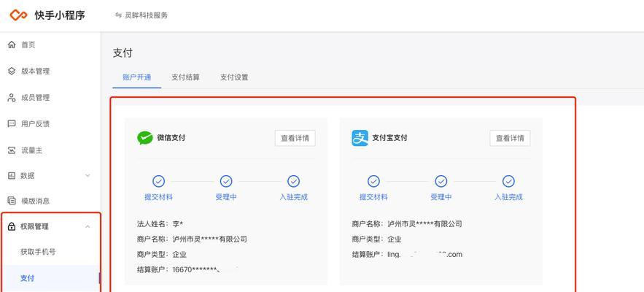
Task: Click WeChat 商户类型 value 企业
Action: [x=179, y=254]
